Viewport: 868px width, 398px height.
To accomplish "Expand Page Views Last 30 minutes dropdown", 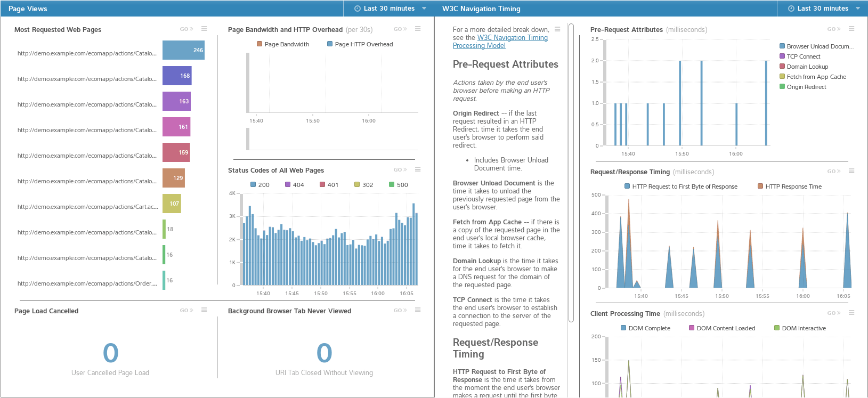I will pyautogui.click(x=391, y=9).
